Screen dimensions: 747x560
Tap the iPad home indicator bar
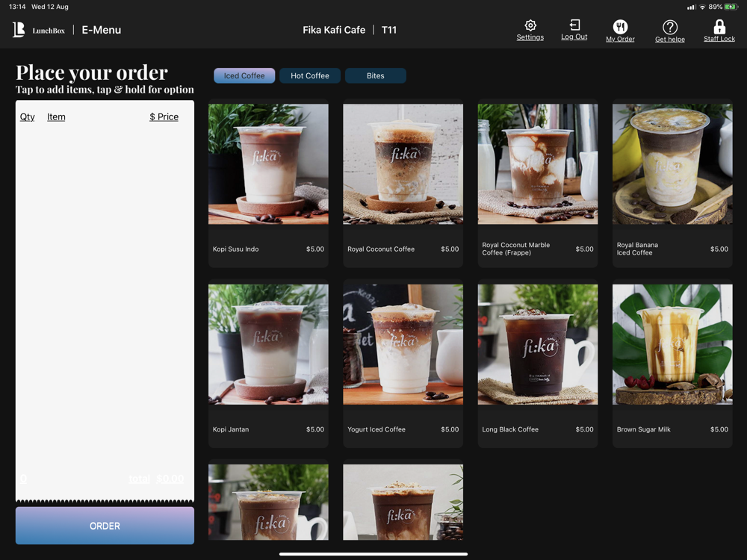(x=373, y=554)
